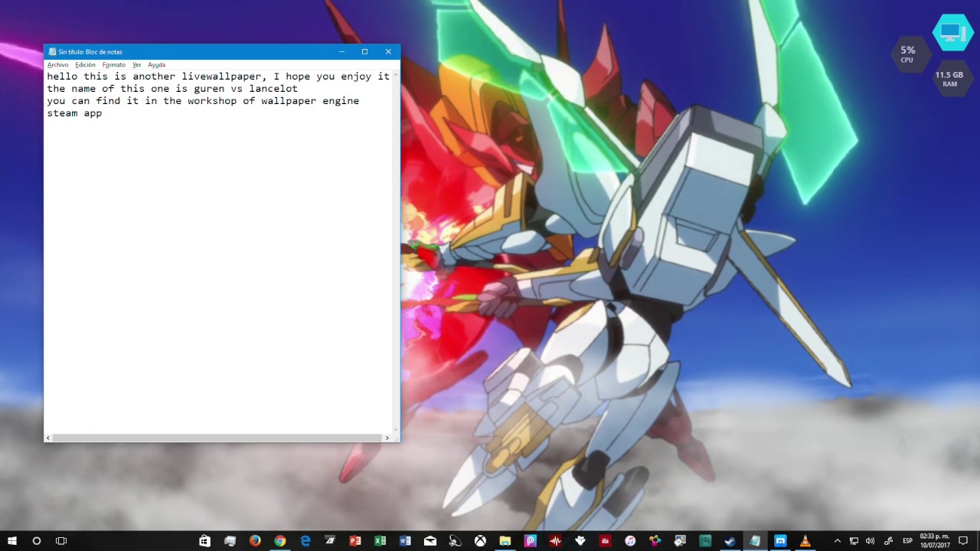
Task: Open the Windows Start menu
Action: point(12,541)
